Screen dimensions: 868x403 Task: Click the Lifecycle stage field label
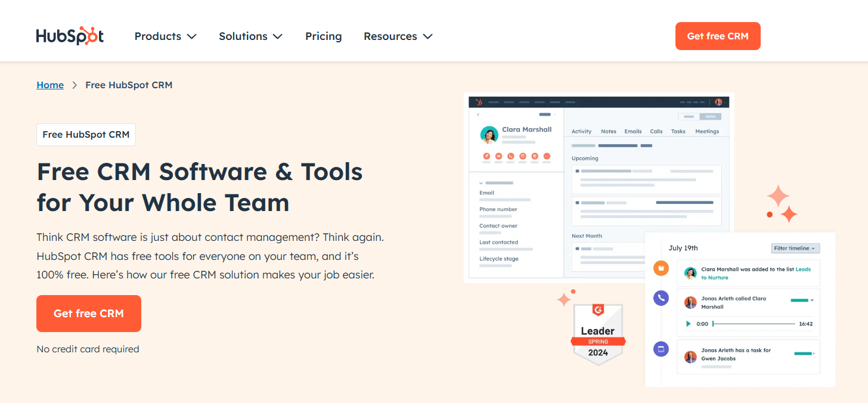(x=499, y=259)
